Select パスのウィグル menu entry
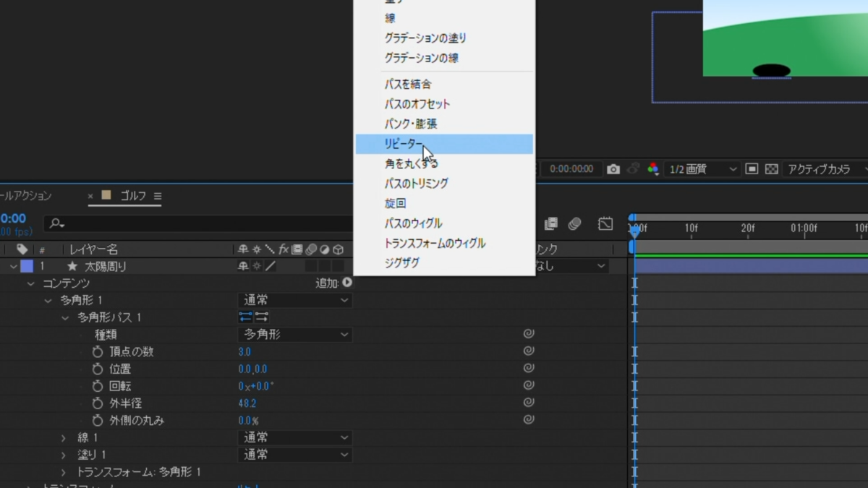 tap(444, 223)
